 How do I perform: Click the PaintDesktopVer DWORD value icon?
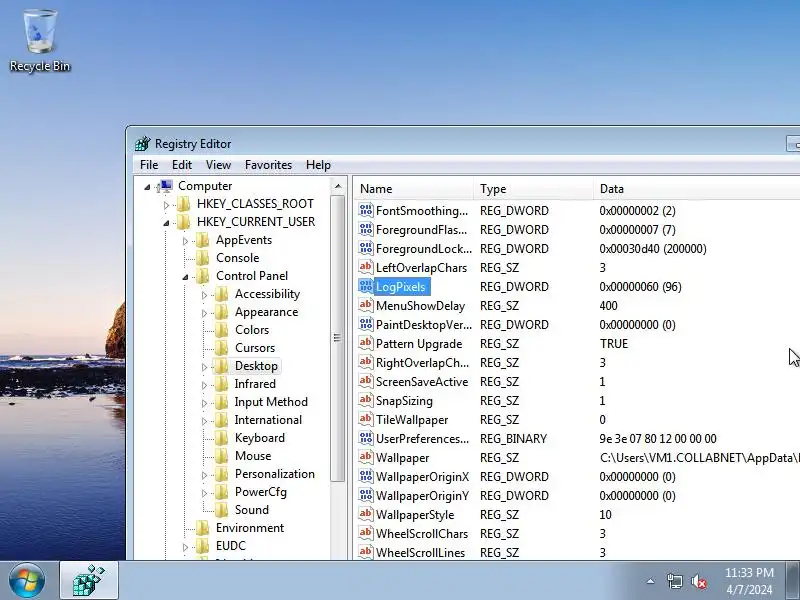point(366,324)
